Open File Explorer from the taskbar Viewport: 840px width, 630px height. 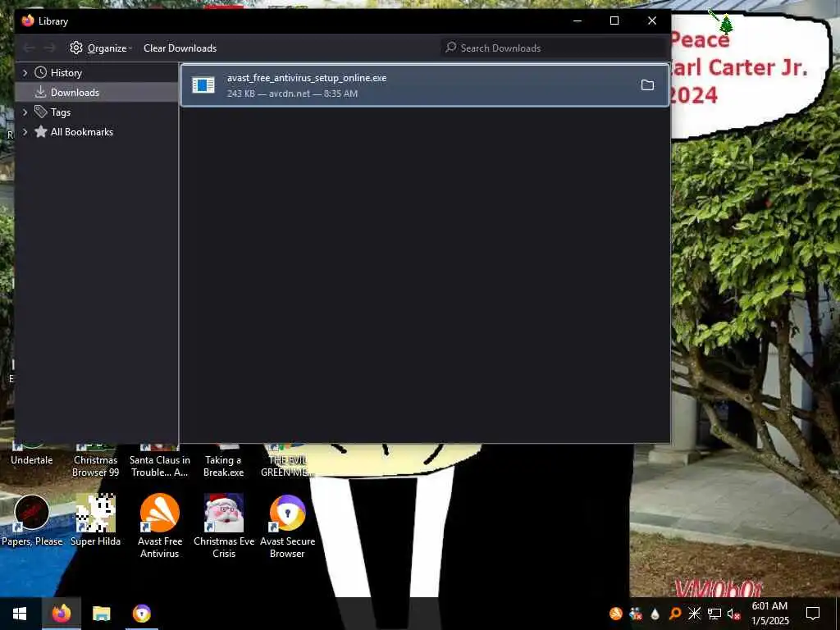coord(101,614)
